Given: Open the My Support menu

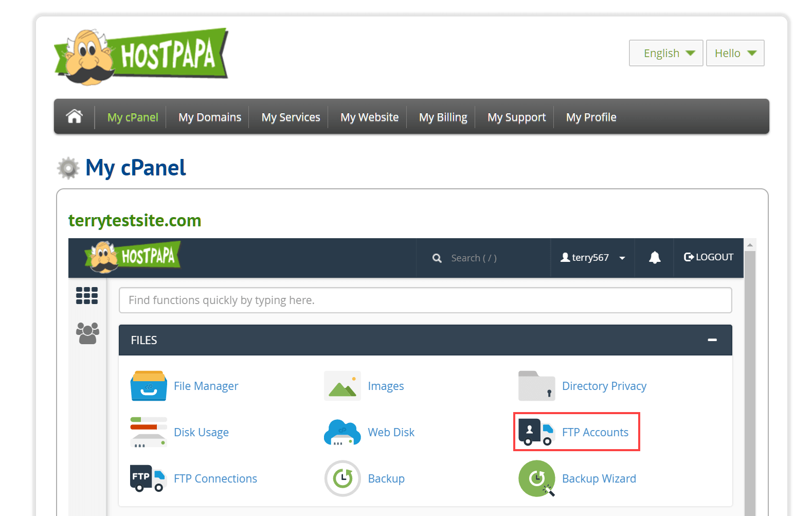Looking at the screenshot, I should [517, 117].
